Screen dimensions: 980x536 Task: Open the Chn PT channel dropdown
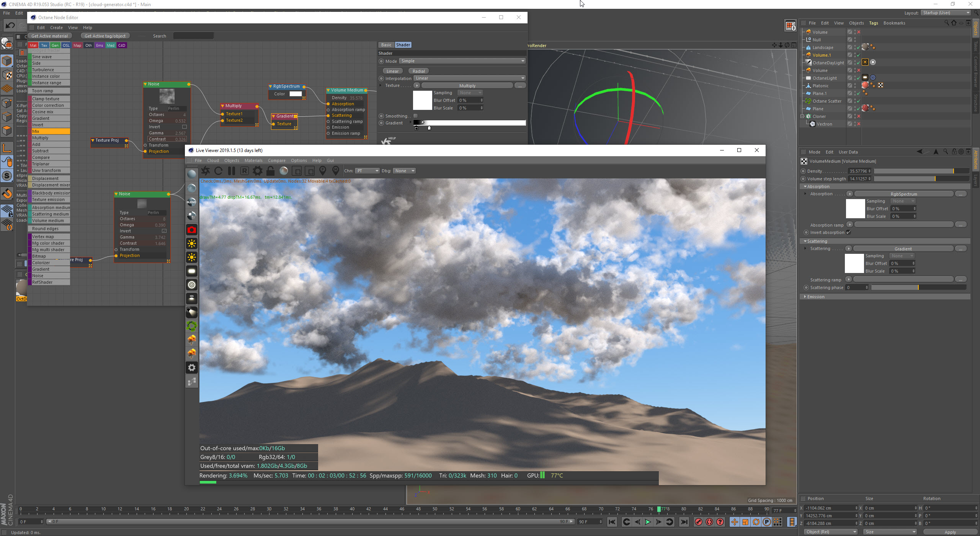point(367,171)
